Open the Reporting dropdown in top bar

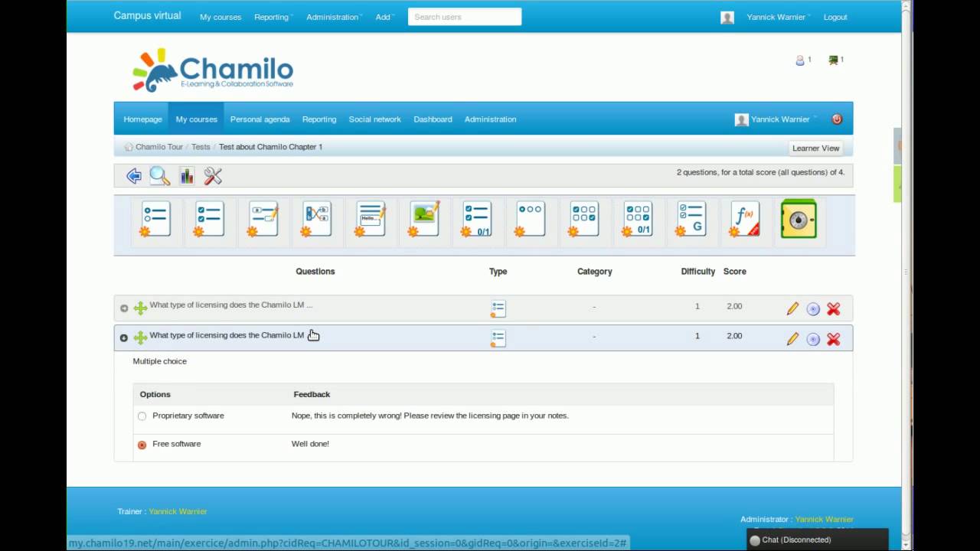tap(273, 17)
